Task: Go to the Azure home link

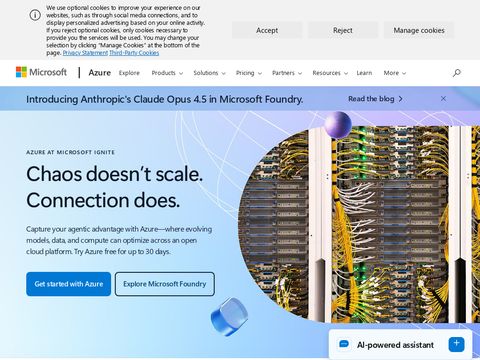Action: (x=99, y=73)
